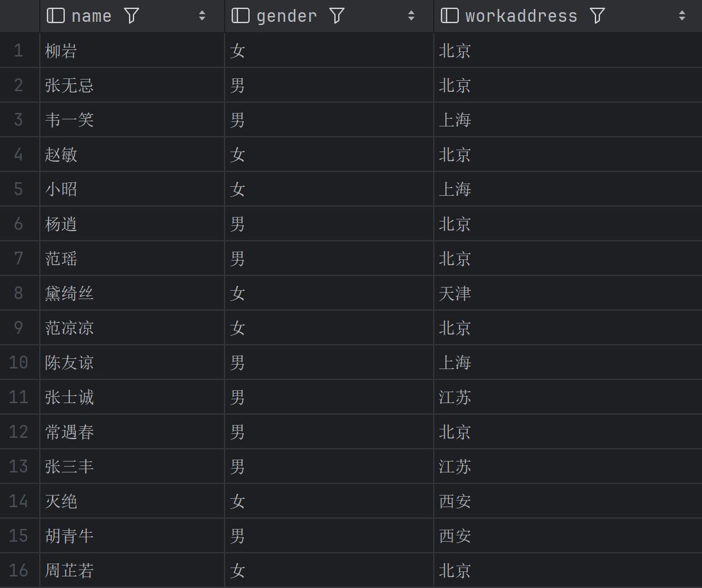This screenshot has width=702, height=588.
Task: Select row number 1
Action: [19, 51]
